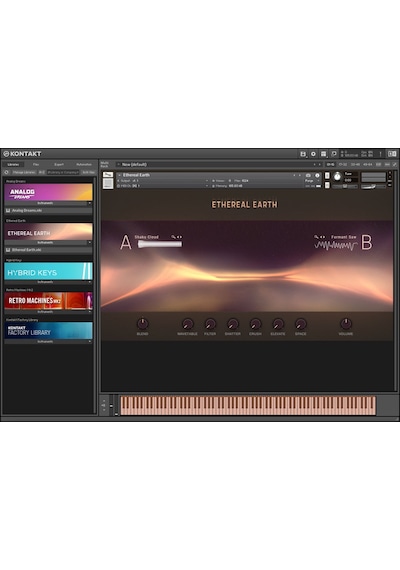Select the Kontakt Factory Library banner
The width and height of the screenshot is (400, 570).
[48, 331]
